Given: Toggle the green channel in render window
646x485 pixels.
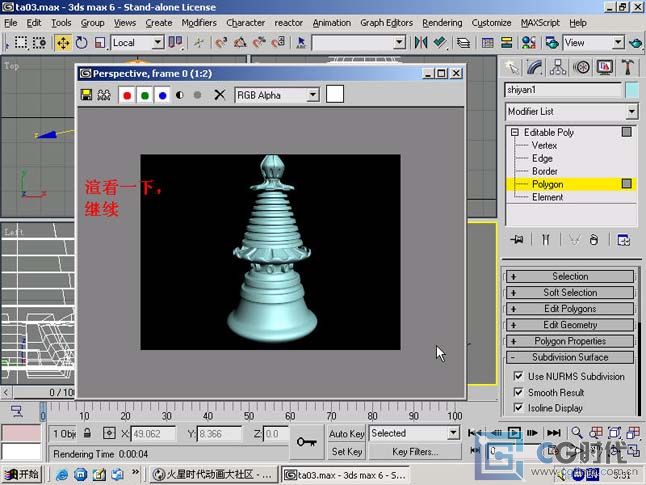Looking at the screenshot, I should pos(145,95).
